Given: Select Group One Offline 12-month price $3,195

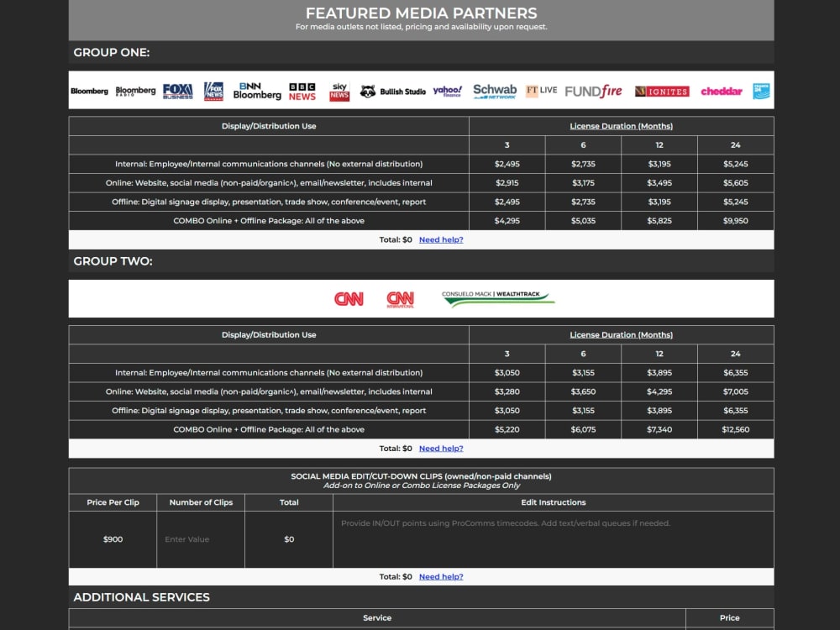Looking at the screenshot, I should (x=659, y=202).
